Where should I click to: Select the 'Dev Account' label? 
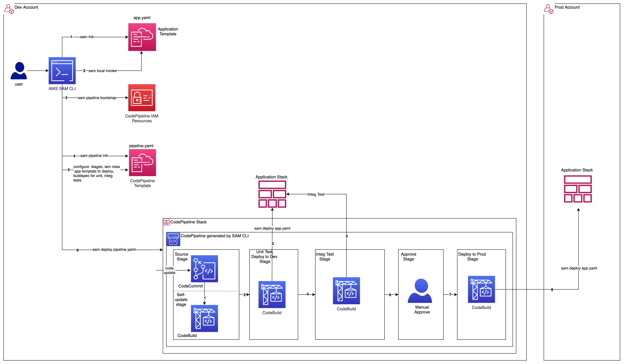click(x=26, y=7)
